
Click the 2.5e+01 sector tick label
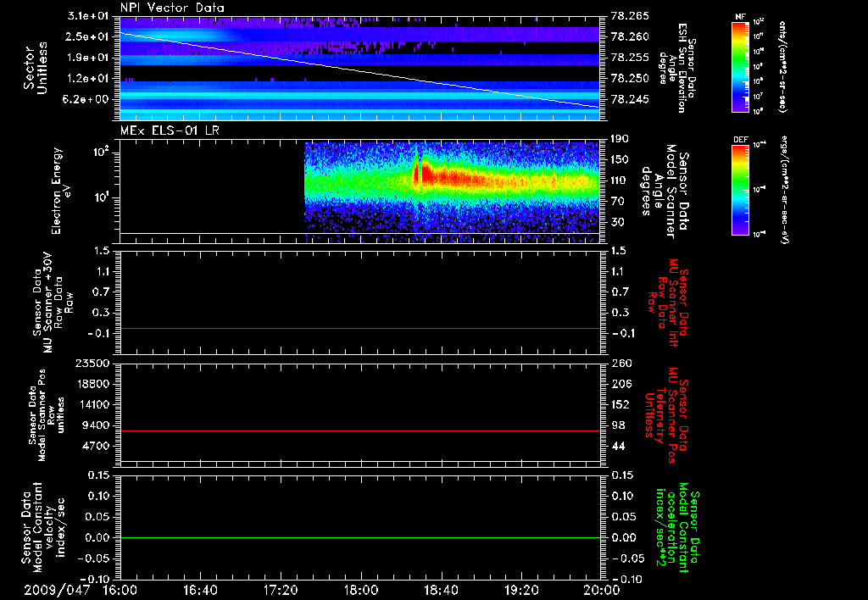click(x=87, y=36)
